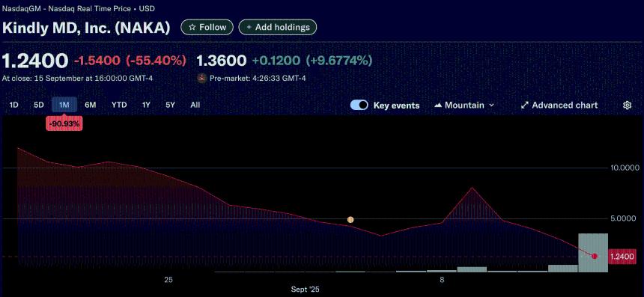Switch to the YTD range
The height and width of the screenshot is (297, 644).
pos(119,105)
